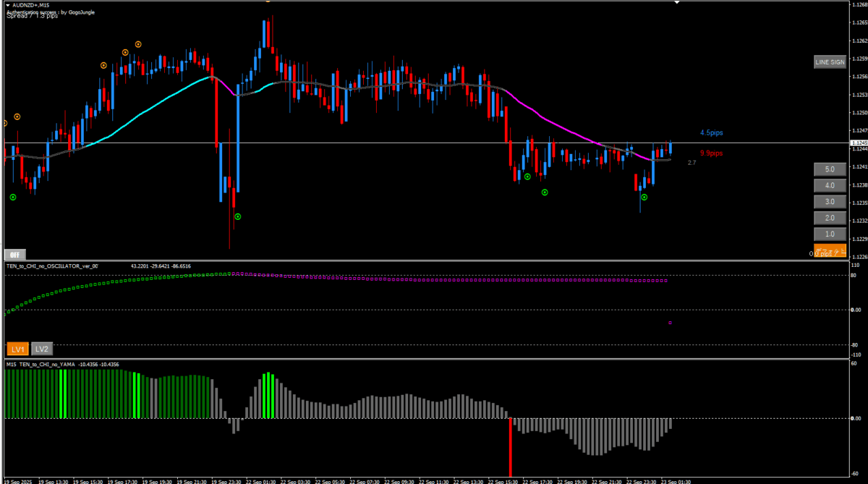Viewport: 868px width, 484px height.
Task: Click the highlighted current price on price axis
Action: click(859, 143)
